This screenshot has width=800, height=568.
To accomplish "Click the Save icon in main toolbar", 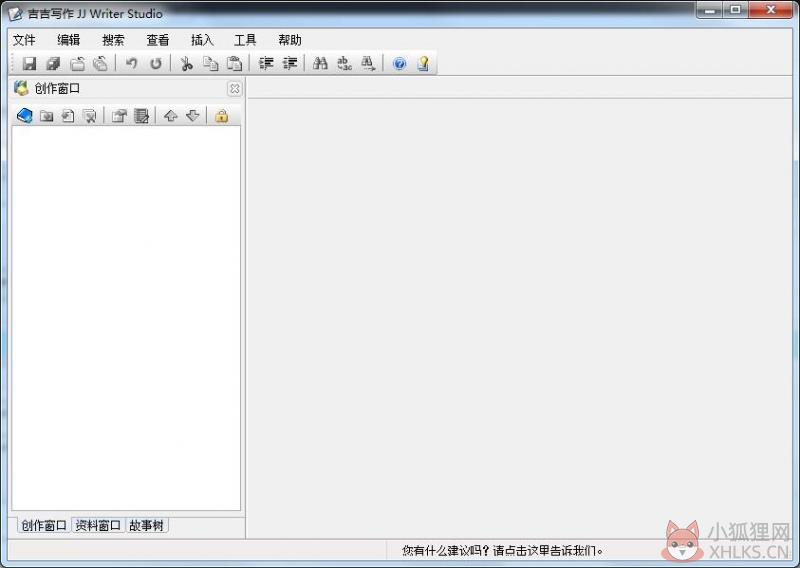I will coord(29,63).
